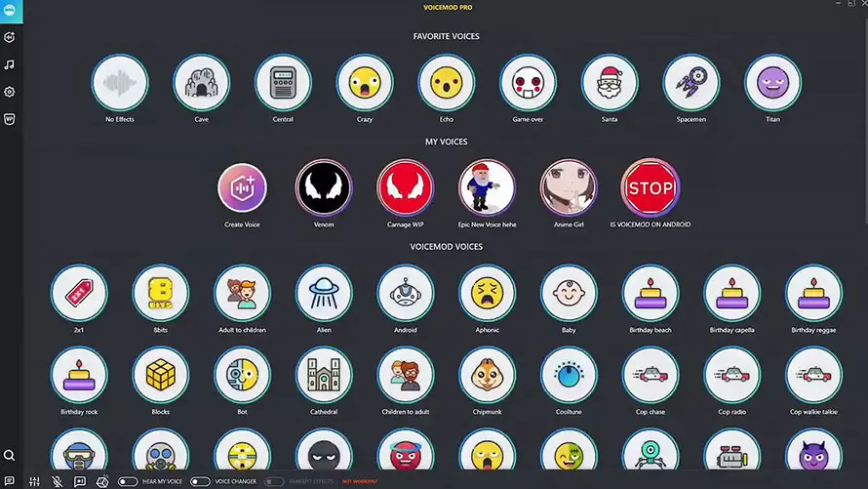This screenshot has width=868, height=489.
Task: Select the Carnage WIP voice
Action: point(405,187)
